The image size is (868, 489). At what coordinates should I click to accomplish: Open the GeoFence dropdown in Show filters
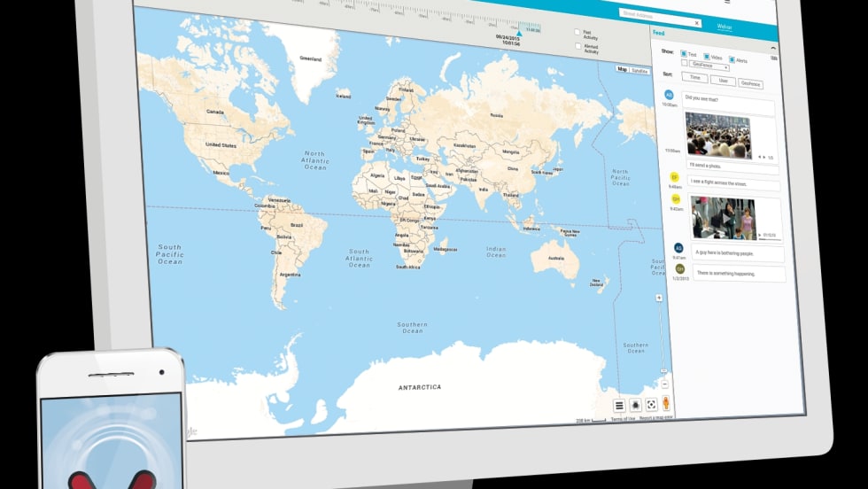709,67
